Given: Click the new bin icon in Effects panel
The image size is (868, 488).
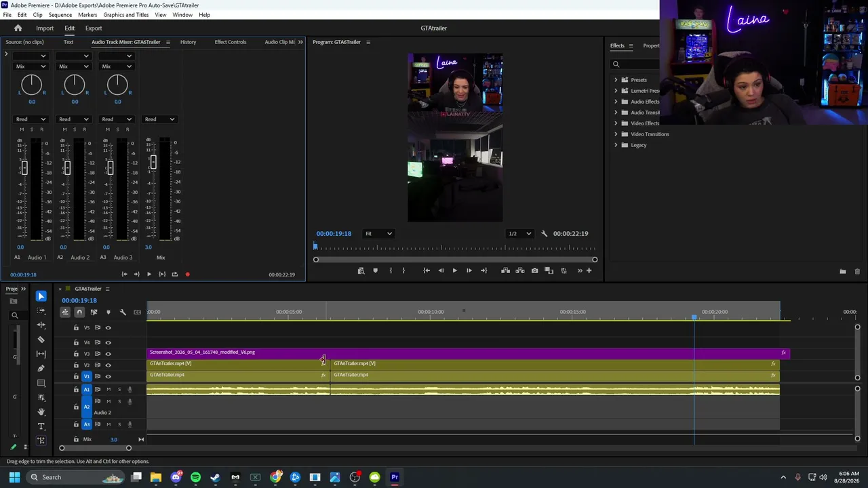Looking at the screenshot, I should pos(843,272).
